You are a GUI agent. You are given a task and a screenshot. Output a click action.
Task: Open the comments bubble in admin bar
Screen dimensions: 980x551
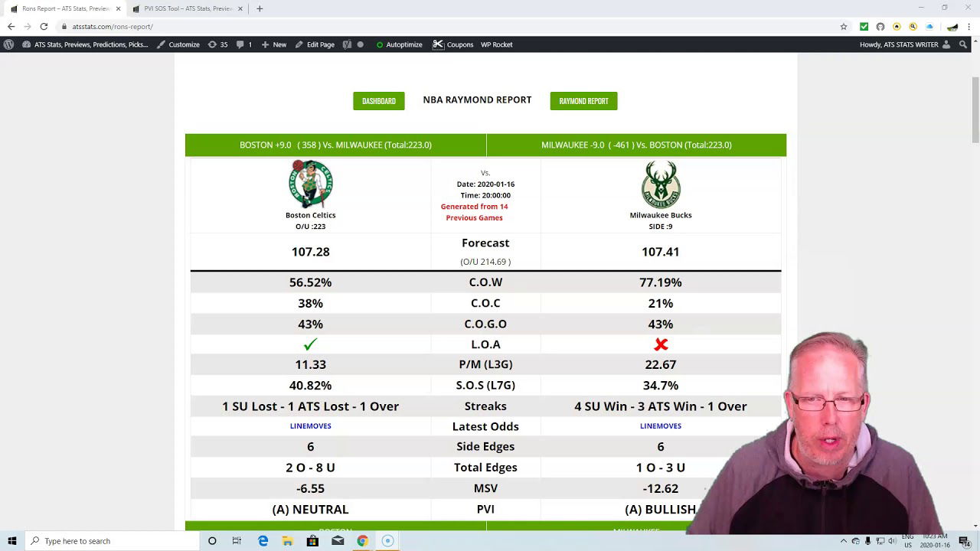tap(243, 44)
